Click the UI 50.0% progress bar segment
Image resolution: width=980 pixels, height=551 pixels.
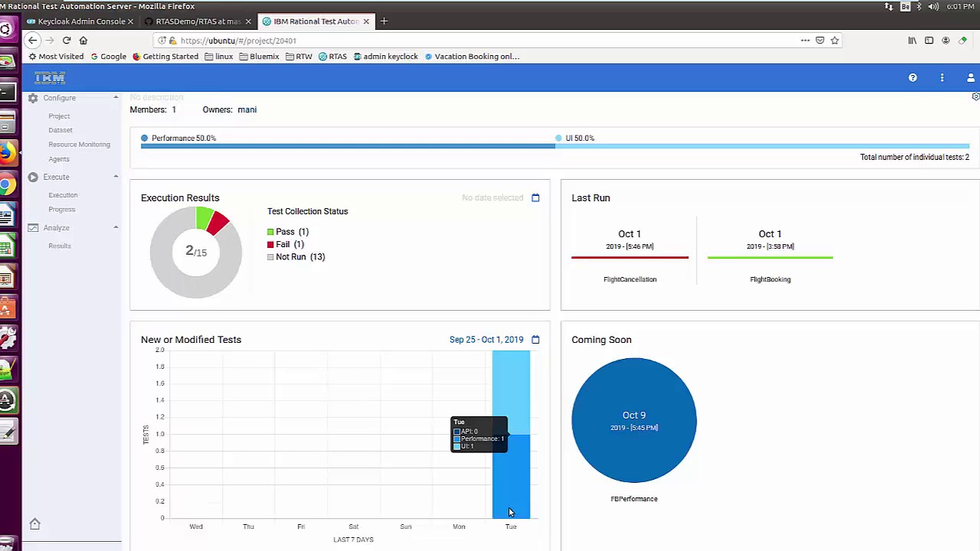[x=763, y=145]
